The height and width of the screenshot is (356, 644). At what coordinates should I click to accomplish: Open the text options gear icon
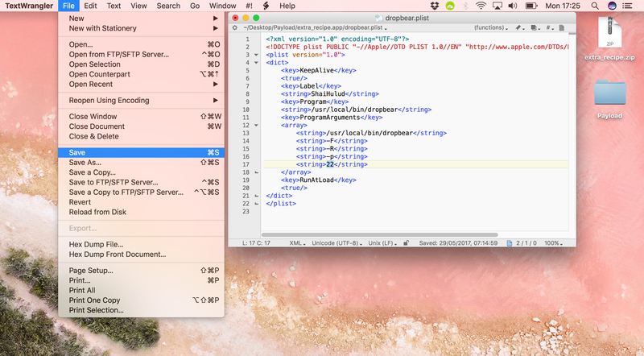(235, 27)
